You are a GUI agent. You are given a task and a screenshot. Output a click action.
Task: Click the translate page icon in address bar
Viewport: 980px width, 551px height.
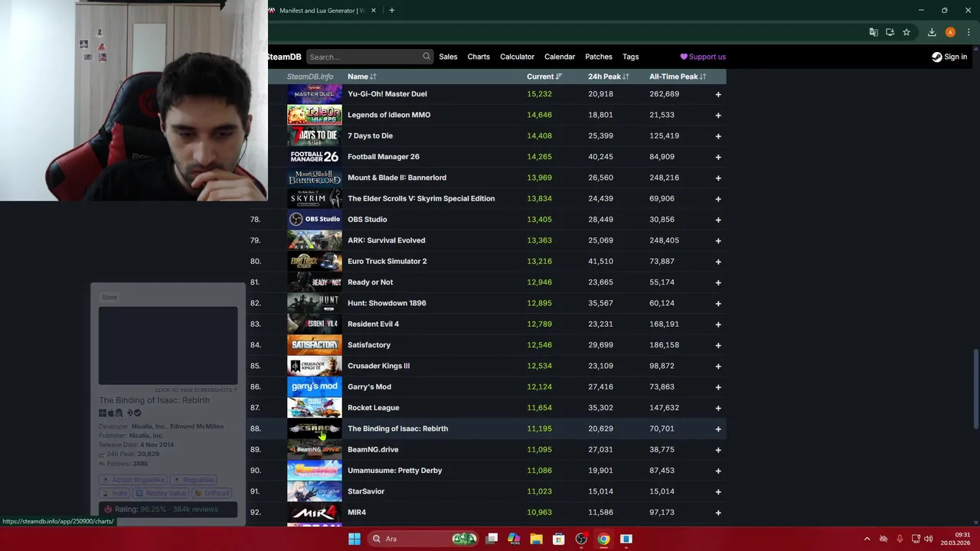click(x=874, y=32)
